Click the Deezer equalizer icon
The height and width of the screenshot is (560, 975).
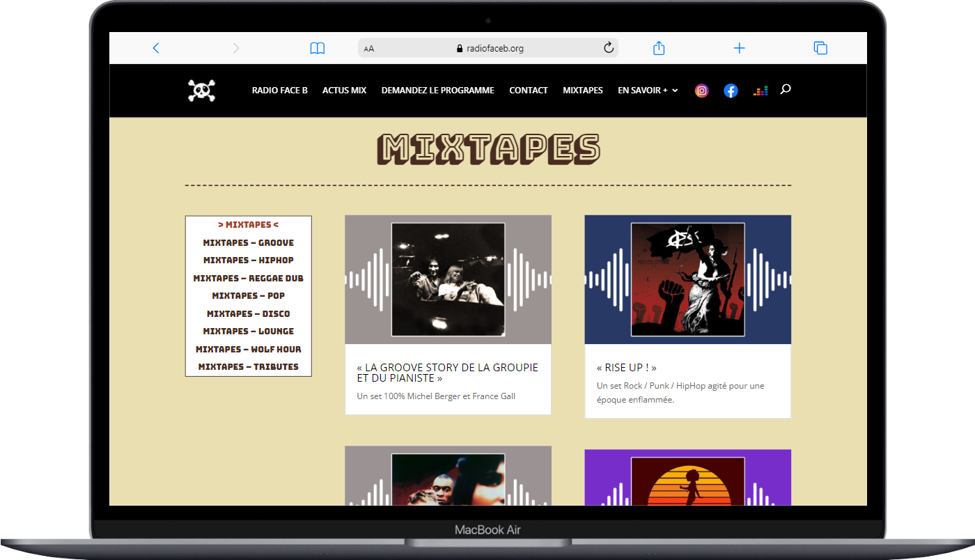point(760,91)
